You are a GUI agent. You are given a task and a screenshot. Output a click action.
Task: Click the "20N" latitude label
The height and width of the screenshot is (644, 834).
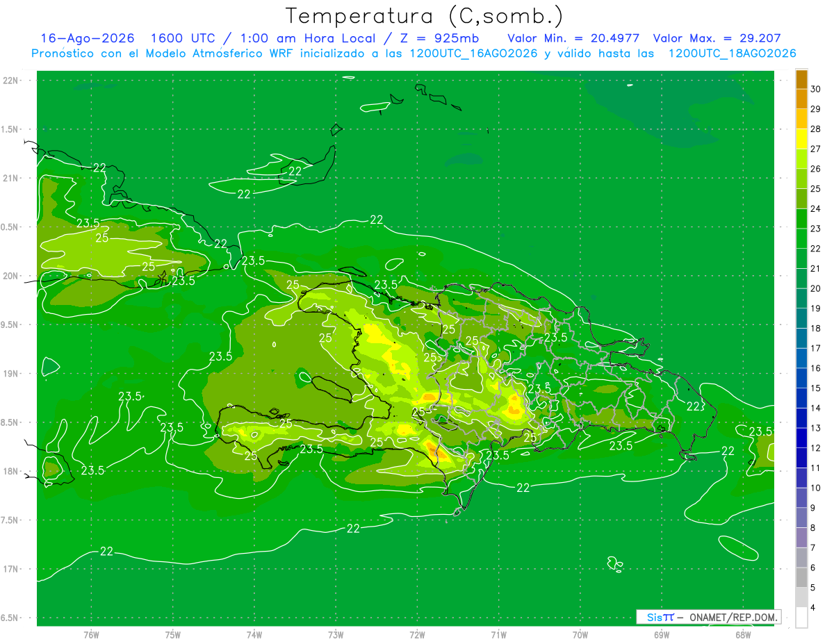coord(12,276)
